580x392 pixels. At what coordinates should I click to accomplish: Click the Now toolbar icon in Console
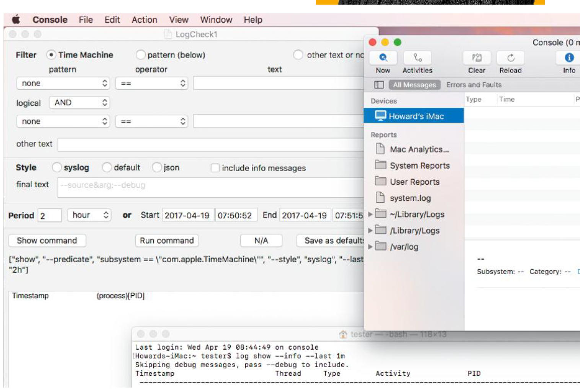[x=383, y=58]
